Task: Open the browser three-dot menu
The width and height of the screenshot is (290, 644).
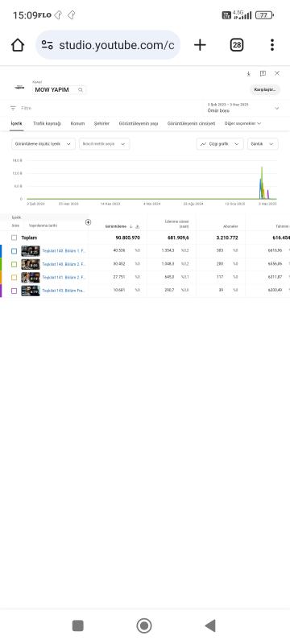Action: [272, 45]
